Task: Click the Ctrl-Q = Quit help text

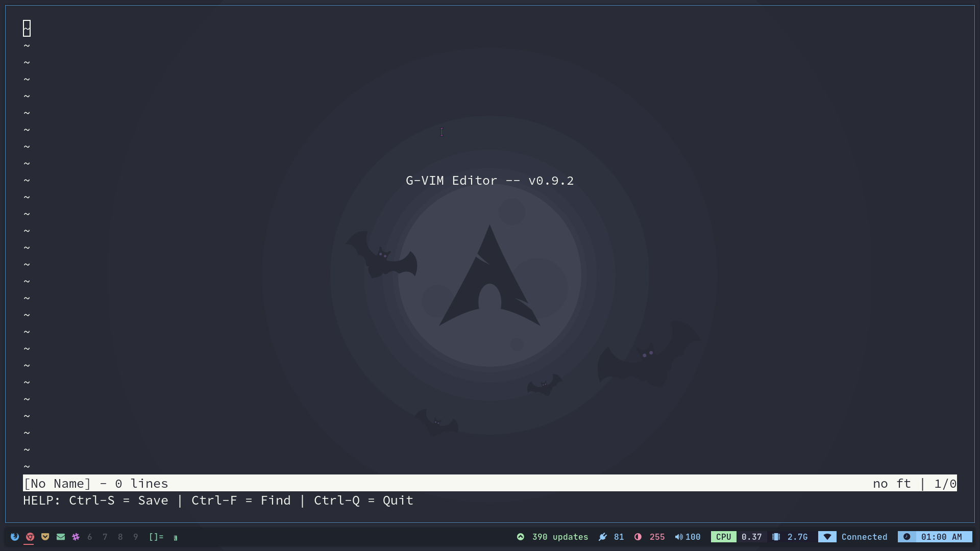Action: pos(363,500)
